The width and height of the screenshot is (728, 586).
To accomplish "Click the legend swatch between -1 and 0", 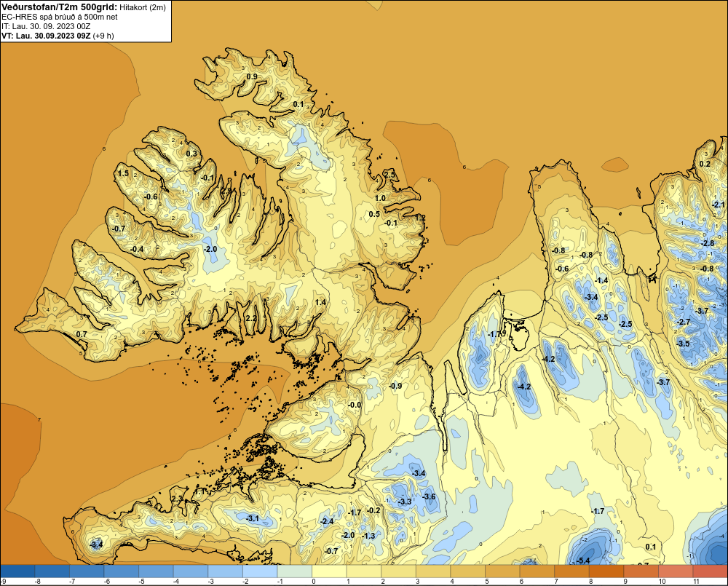I will click(x=294, y=571).
